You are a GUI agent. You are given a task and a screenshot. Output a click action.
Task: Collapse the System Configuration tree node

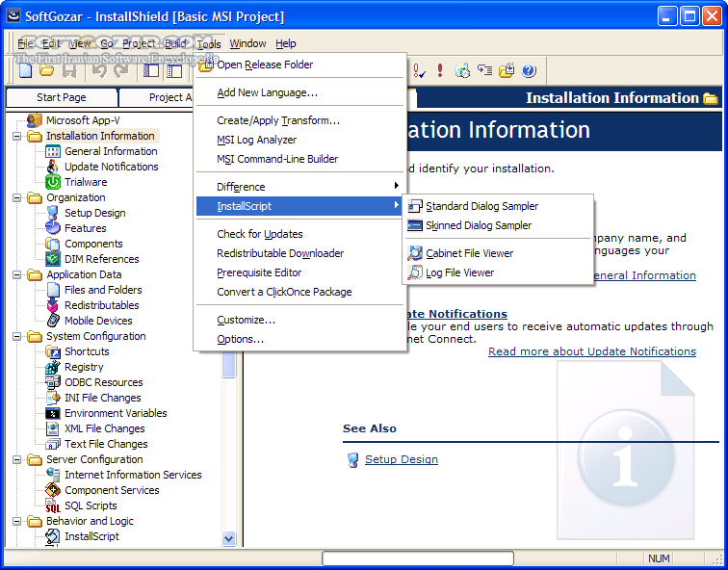(17, 336)
